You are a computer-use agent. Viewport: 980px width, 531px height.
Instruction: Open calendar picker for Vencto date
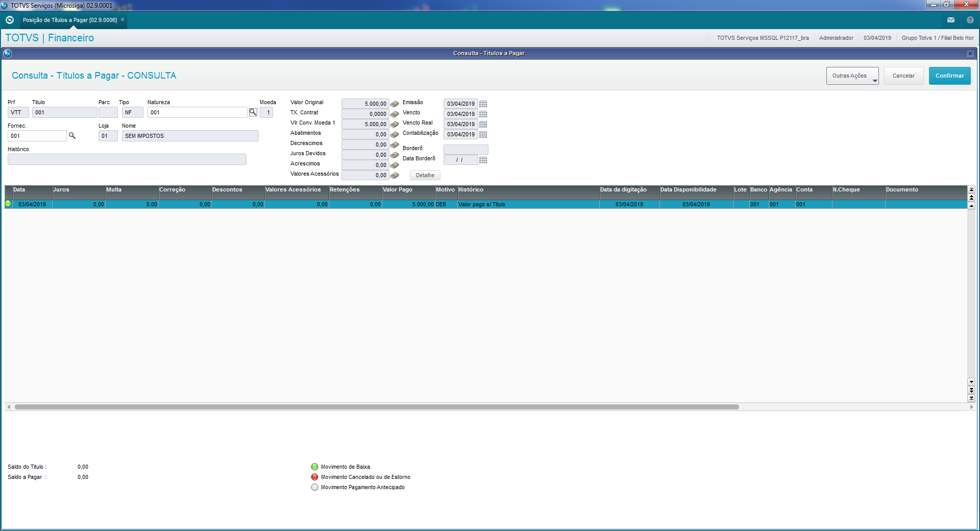tap(483, 114)
